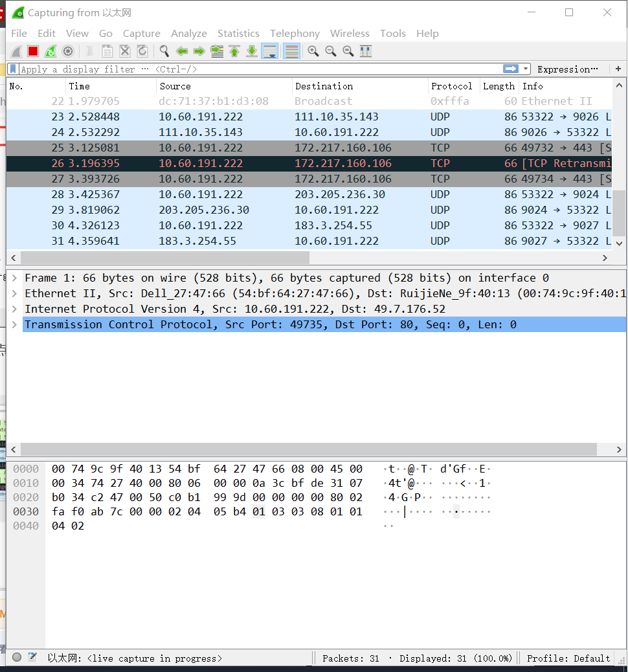Click the open capture file icon
Screen dimensions: 628x672
89,51
